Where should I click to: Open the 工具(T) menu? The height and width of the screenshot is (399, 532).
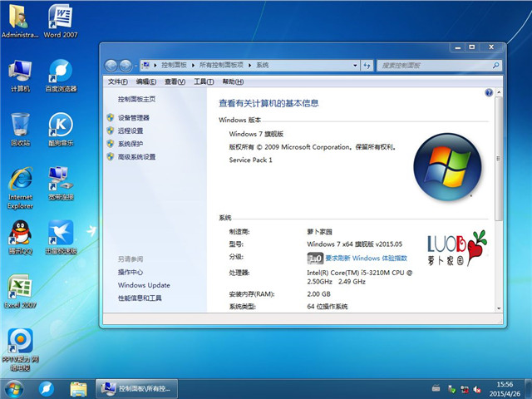point(204,81)
